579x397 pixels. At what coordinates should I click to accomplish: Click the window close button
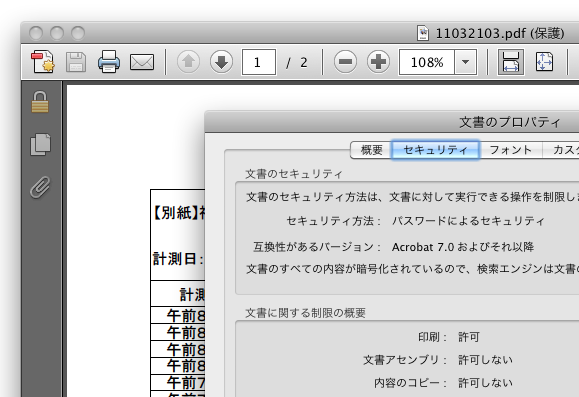tap(36, 33)
